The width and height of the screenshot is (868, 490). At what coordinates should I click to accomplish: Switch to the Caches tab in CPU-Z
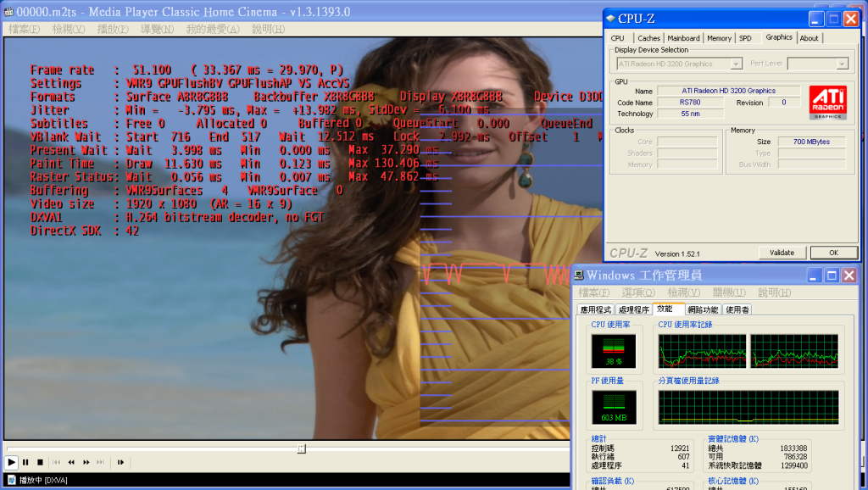pos(648,38)
